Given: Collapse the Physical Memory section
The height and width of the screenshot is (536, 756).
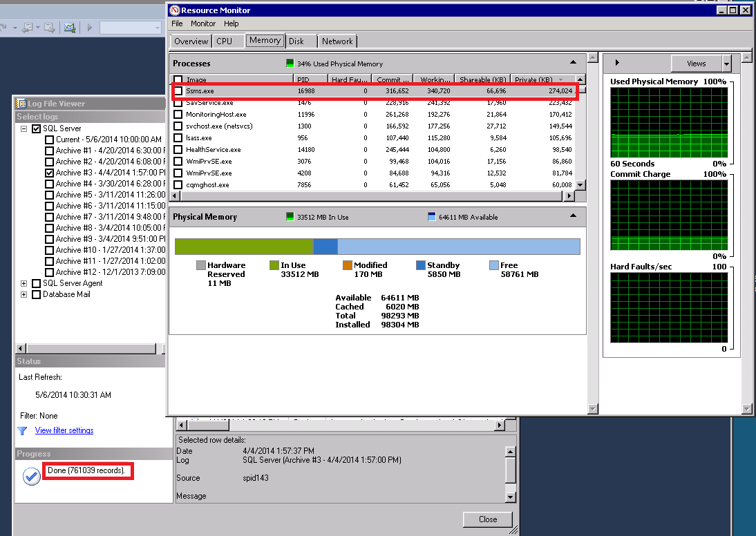Looking at the screenshot, I should [573, 216].
